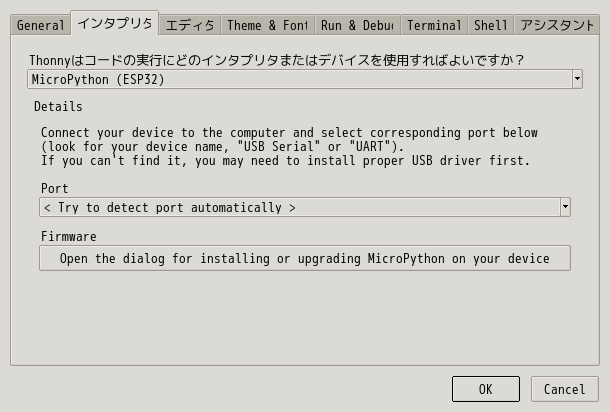This screenshot has height=412, width=610.
Task: Select the インタプリタ tab
Action: coord(114,23)
